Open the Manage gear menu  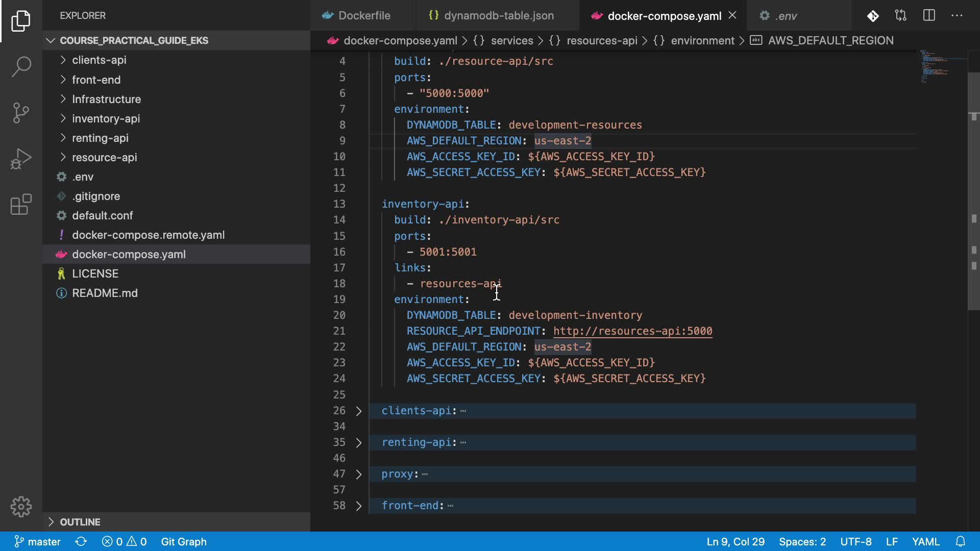pyautogui.click(x=21, y=507)
